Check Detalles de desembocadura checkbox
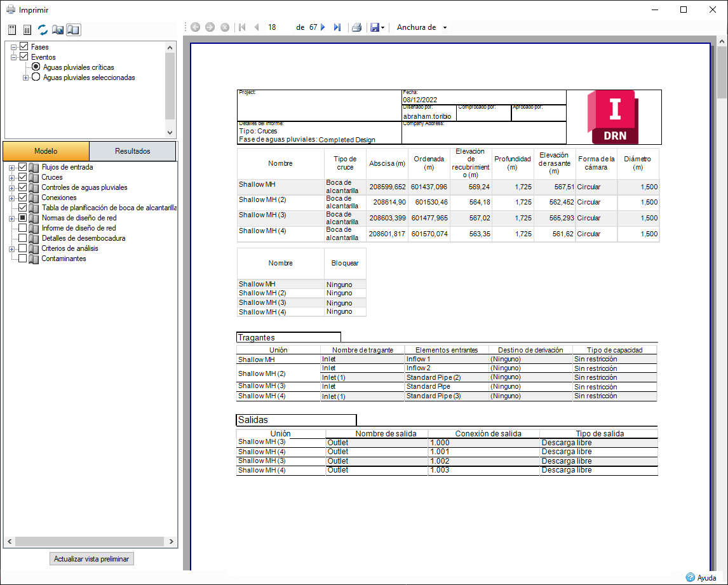Viewport: 728px width, 585px height. tap(22, 238)
